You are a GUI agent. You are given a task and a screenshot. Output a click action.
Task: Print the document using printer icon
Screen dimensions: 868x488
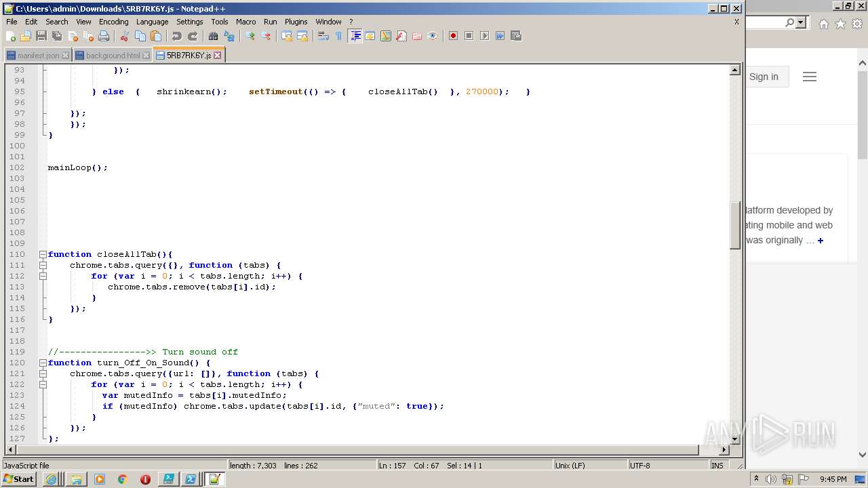[x=104, y=36]
